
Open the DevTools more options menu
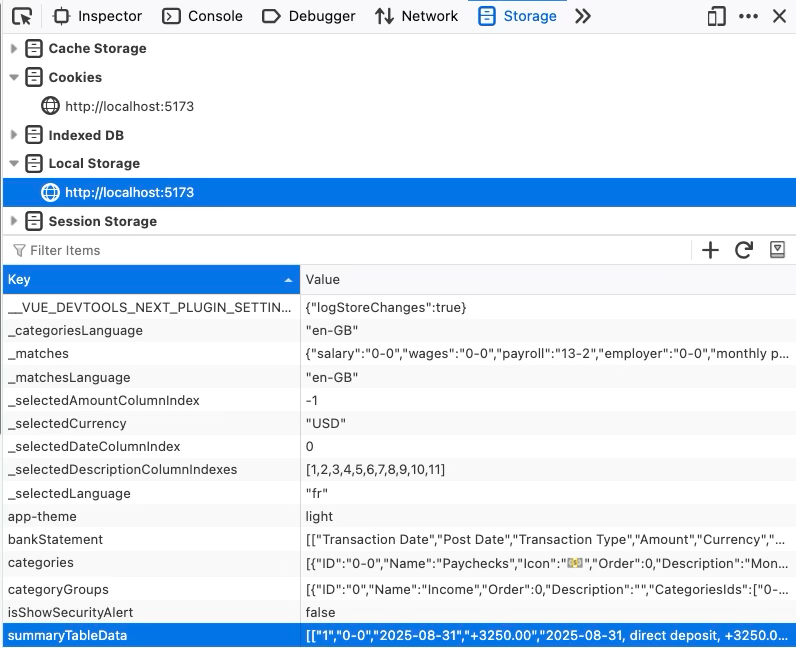748,16
